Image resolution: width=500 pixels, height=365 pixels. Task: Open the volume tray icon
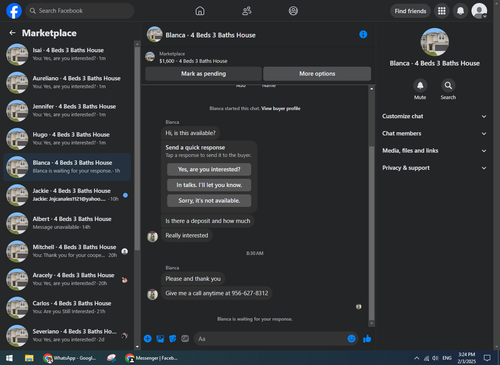coord(435,358)
